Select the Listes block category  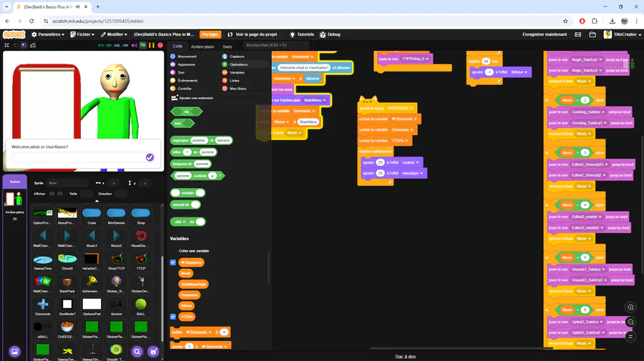(231, 80)
